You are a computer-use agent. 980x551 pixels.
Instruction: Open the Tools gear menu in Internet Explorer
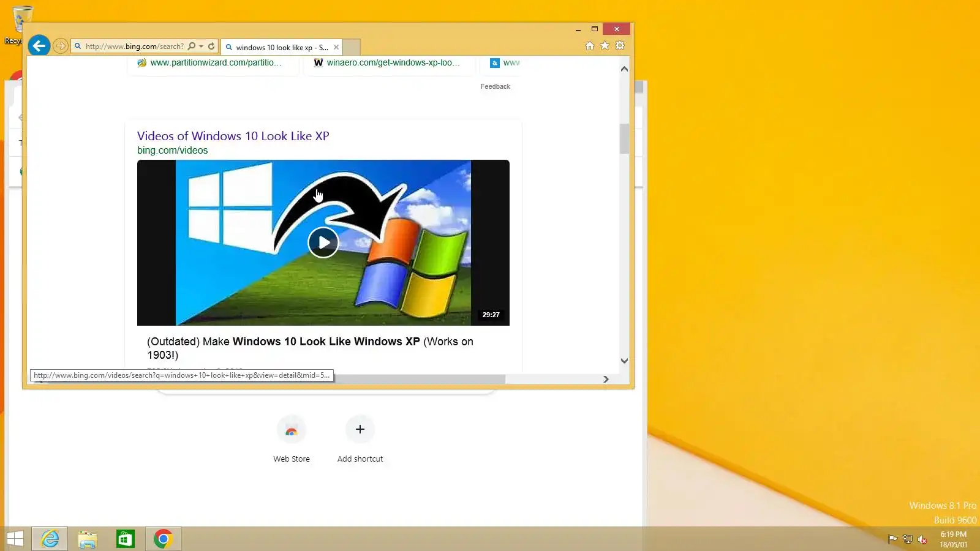point(620,46)
